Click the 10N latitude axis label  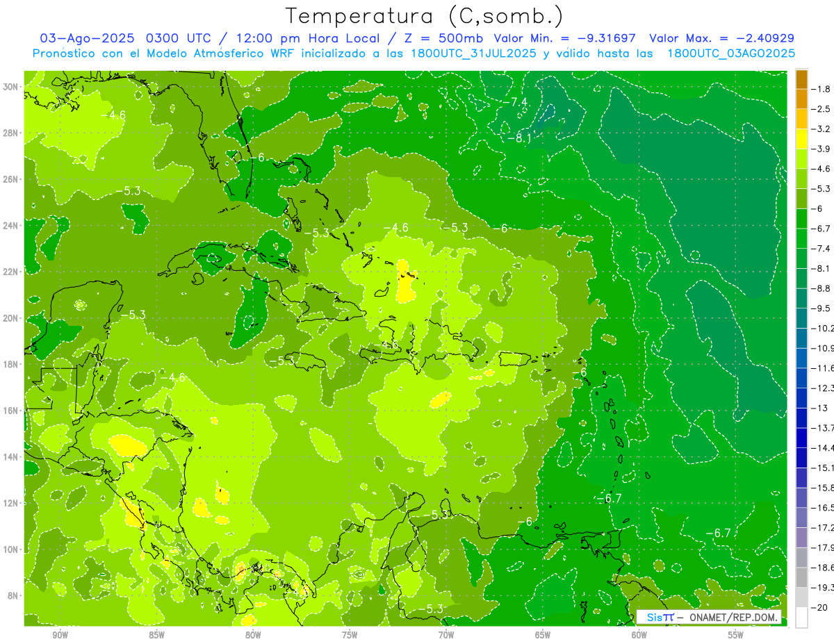click(11, 550)
